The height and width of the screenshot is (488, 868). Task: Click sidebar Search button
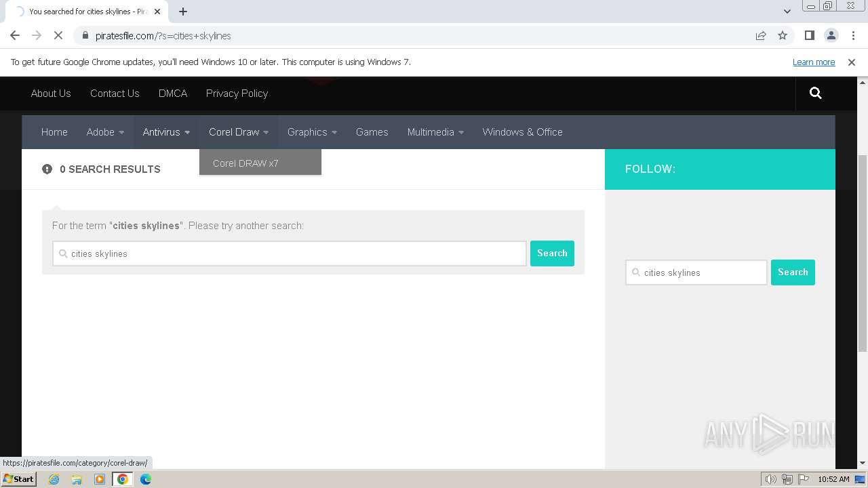point(793,272)
